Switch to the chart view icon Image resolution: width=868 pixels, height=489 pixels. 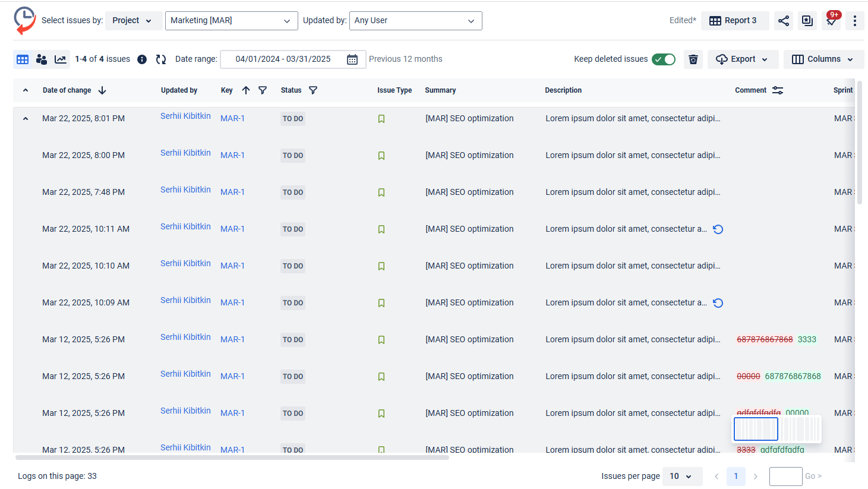point(61,59)
